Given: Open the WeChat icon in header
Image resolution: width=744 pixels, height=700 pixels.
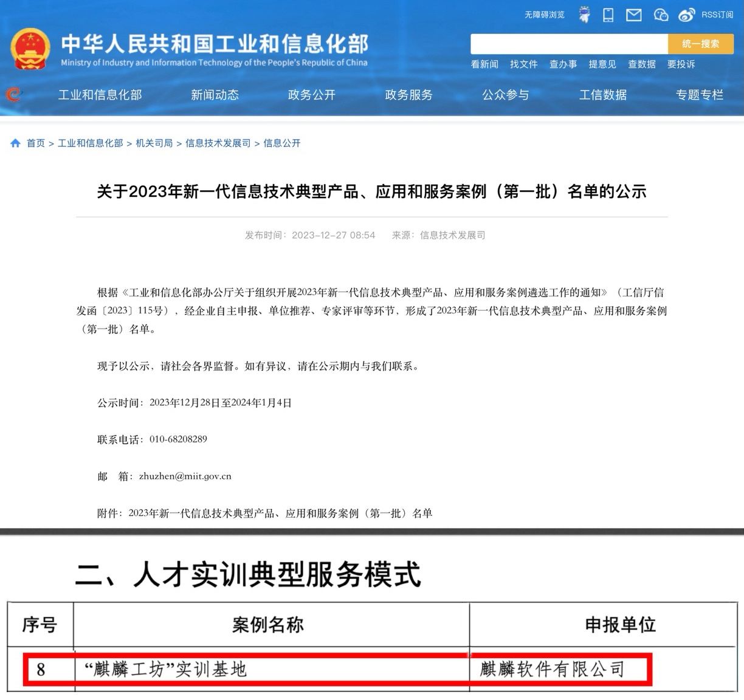Looking at the screenshot, I should pyautogui.click(x=661, y=15).
